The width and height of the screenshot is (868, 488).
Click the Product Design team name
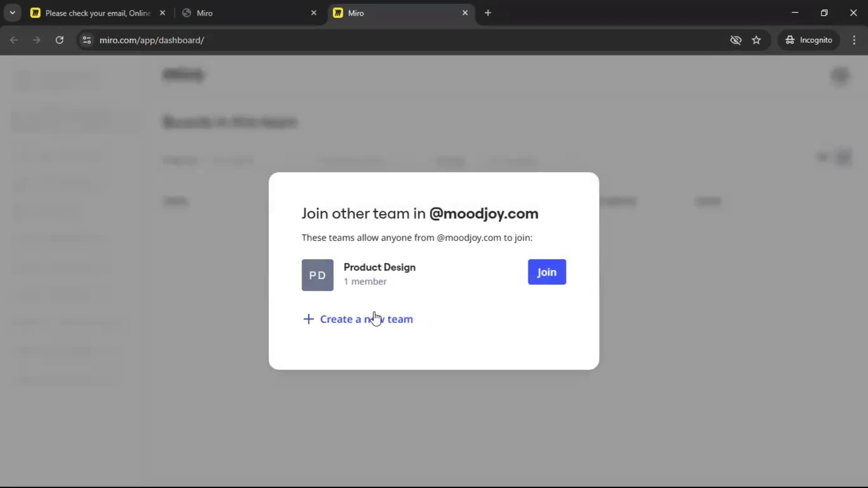(379, 267)
